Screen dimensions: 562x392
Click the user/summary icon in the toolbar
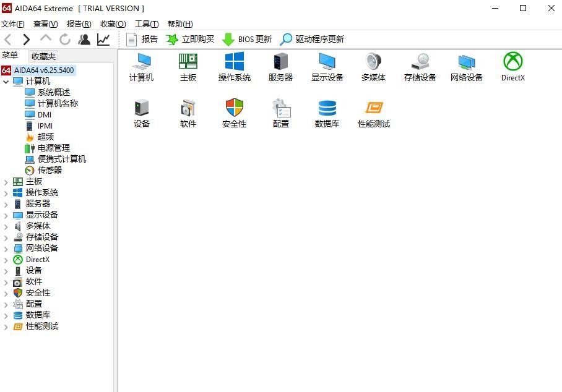84,38
